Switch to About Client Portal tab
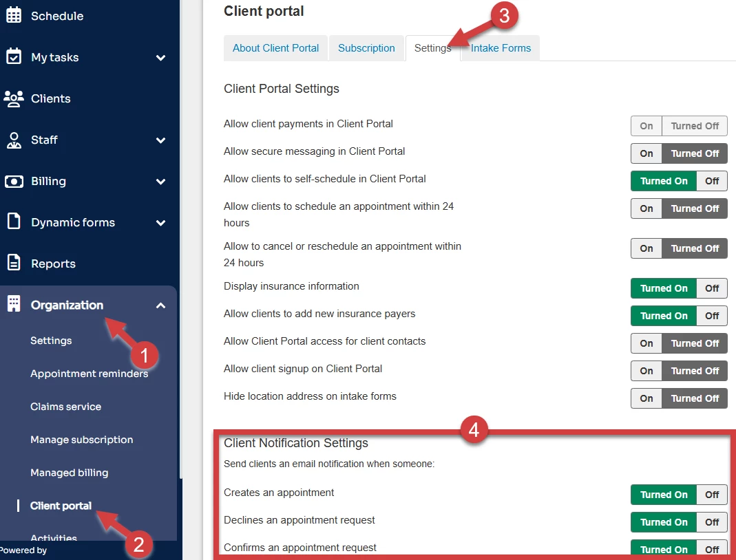The image size is (736, 560). tap(275, 48)
